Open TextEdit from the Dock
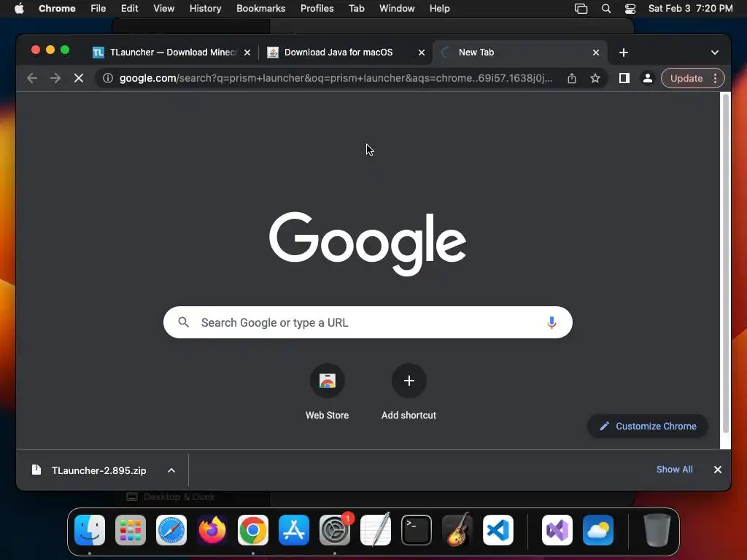747x560 pixels. coord(376,530)
